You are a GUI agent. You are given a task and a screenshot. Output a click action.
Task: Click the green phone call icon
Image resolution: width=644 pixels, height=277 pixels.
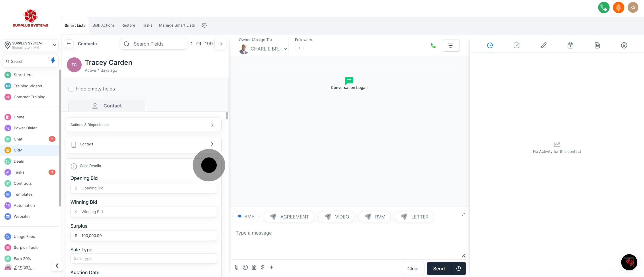604,8
